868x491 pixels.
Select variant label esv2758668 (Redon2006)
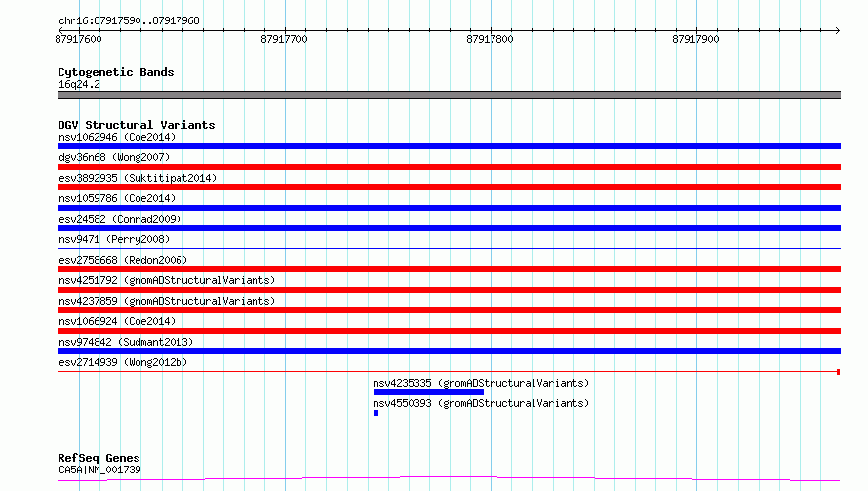pyautogui.click(x=123, y=260)
